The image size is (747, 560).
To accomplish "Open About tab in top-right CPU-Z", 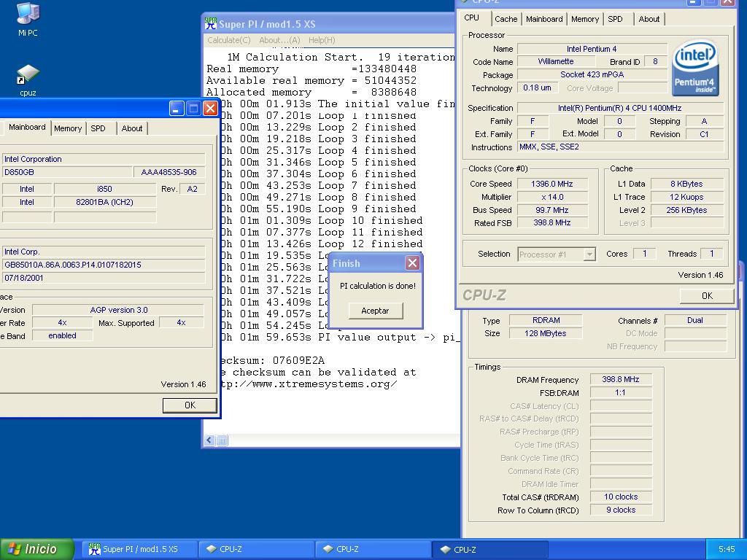I will point(649,19).
